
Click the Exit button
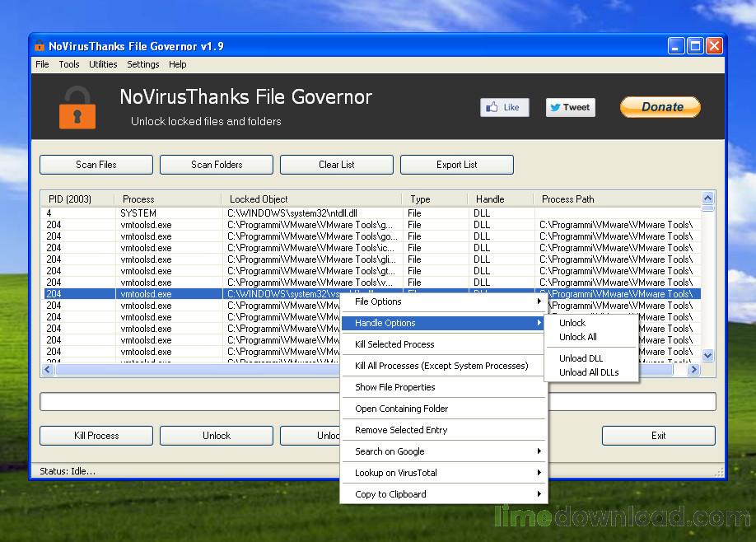coord(659,436)
